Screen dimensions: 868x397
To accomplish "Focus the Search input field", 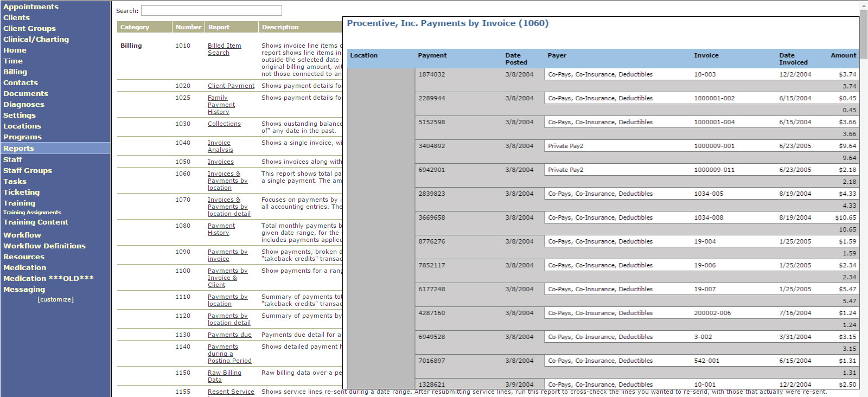I will coord(212,11).
